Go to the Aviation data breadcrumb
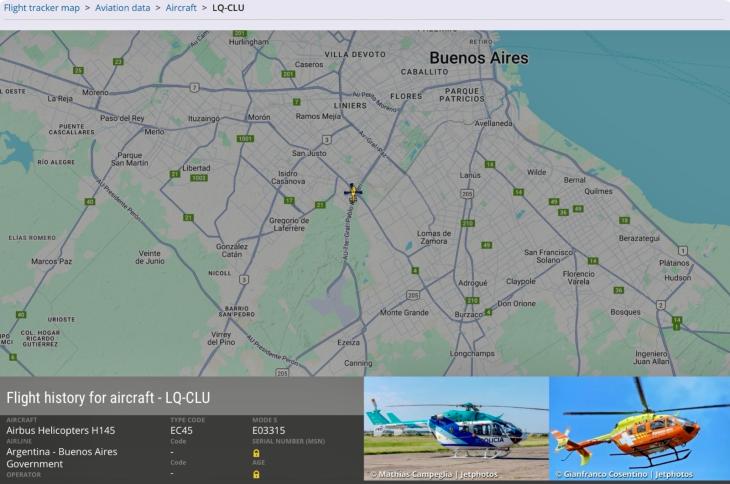The height and width of the screenshot is (484, 730). pos(123,8)
